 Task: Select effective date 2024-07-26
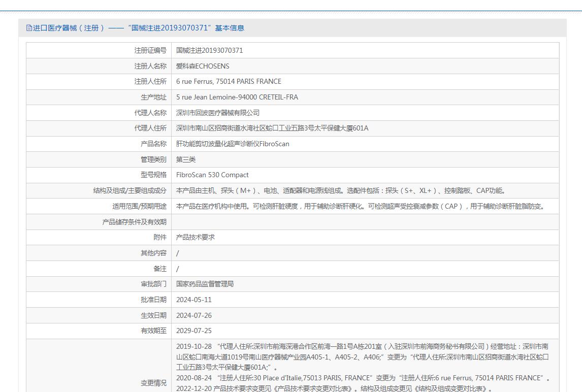click(194, 315)
